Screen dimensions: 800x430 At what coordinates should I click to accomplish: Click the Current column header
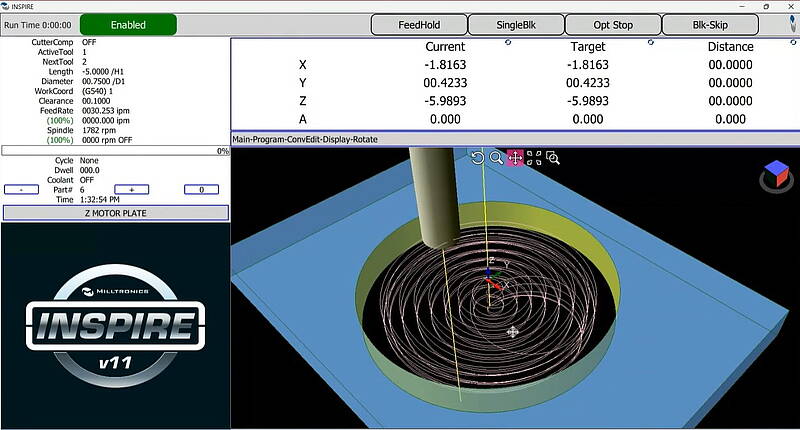[x=445, y=47]
